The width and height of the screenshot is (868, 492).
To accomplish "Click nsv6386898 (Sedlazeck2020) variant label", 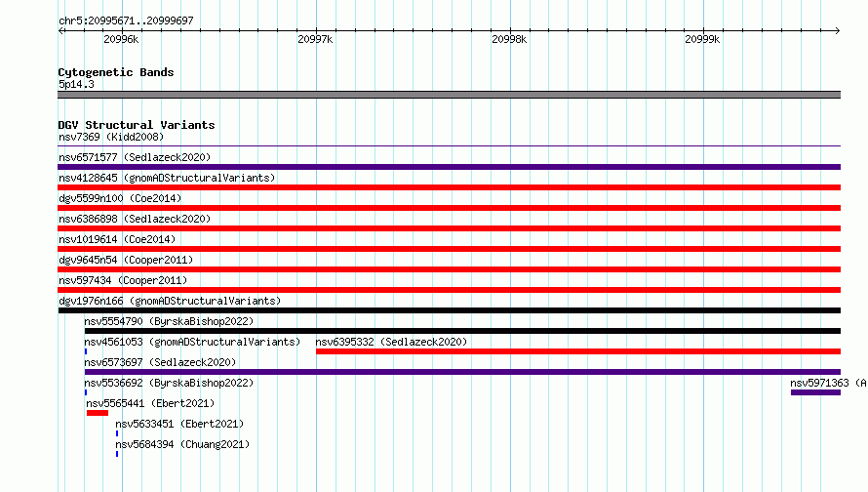I will click(x=135, y=219).
